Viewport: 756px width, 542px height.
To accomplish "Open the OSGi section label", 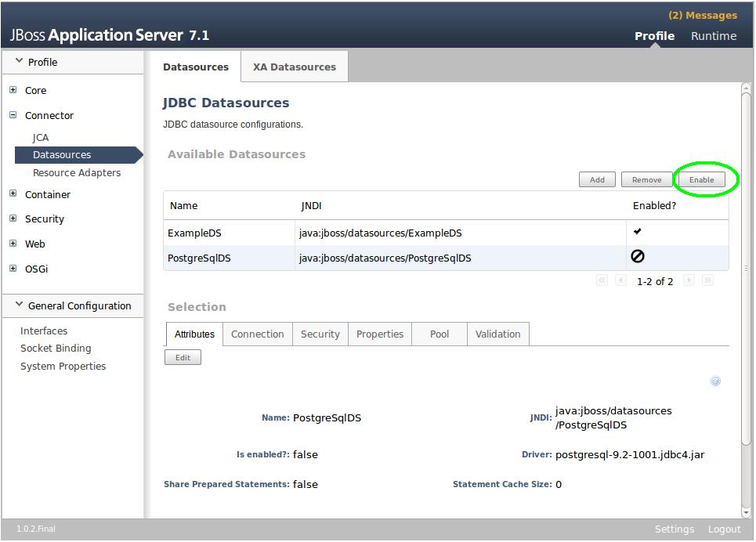I will (x=37, y=269).
